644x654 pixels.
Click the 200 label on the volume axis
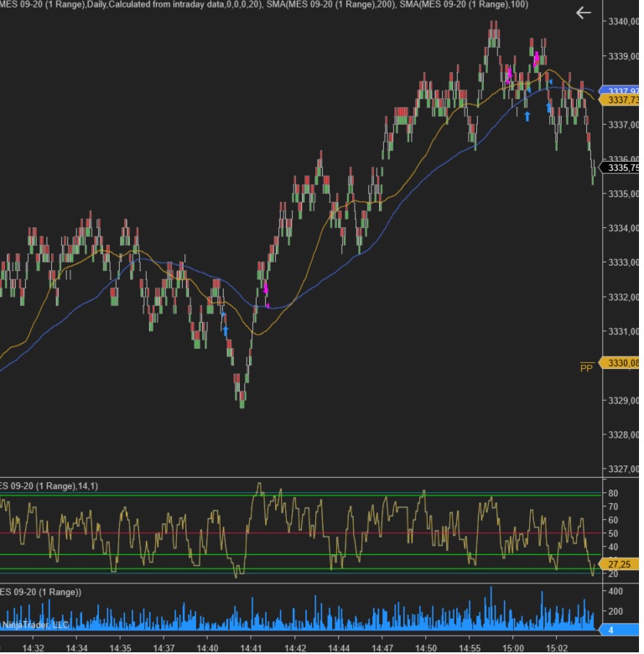[615, 611]
